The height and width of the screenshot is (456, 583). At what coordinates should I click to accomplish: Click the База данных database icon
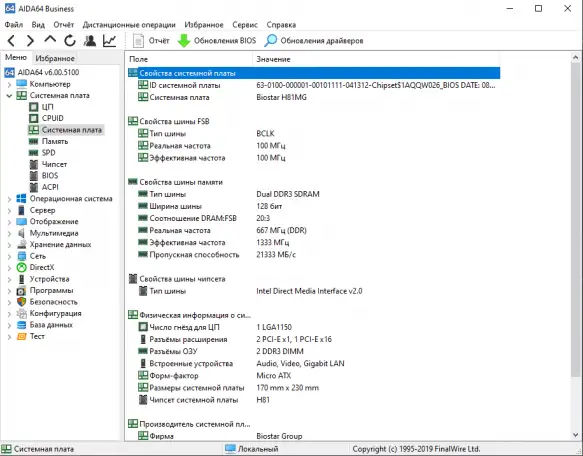pos(22,325)
